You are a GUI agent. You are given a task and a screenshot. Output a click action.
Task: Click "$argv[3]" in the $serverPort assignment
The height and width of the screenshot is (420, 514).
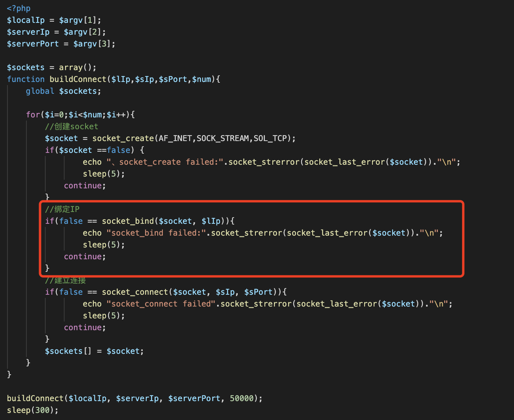(92, 44)
